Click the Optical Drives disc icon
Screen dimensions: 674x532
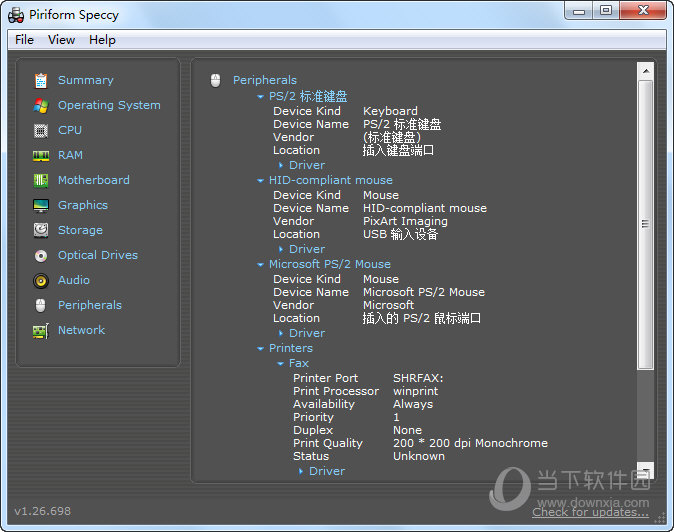point(41,256)
